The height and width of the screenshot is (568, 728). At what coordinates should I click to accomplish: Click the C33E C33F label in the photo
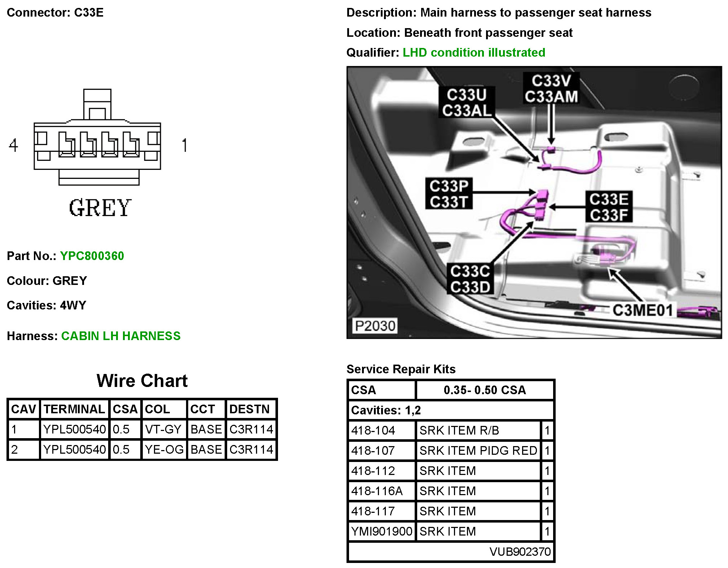(x=609, y=207)
